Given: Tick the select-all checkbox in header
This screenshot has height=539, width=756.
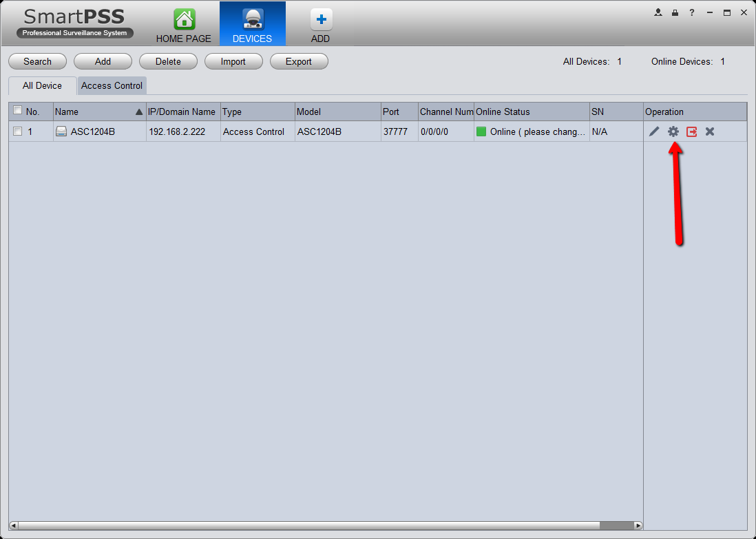Looking at the screenshot, I should (x=18, y=110).
